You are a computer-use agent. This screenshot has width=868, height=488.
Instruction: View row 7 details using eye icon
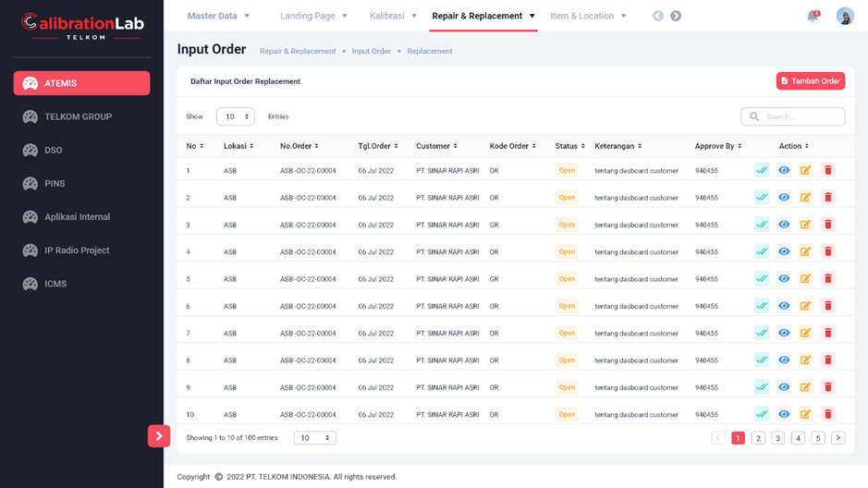point(784,333)
